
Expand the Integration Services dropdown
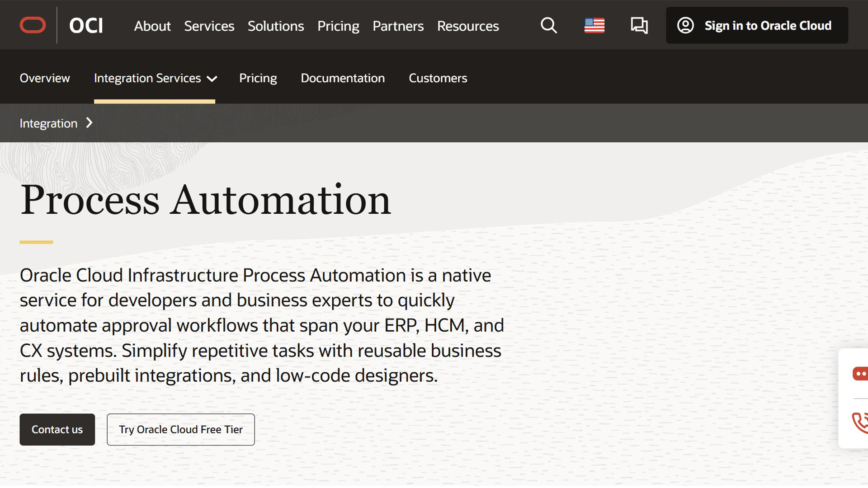155,78
